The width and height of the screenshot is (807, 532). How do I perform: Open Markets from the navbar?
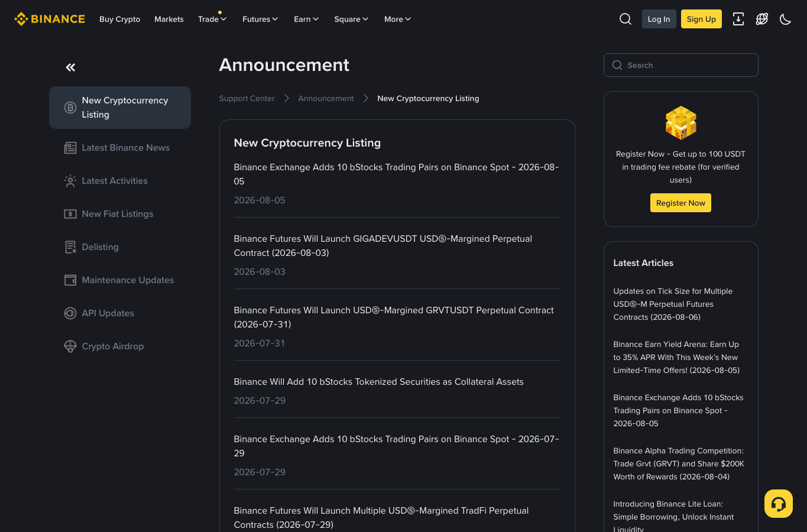(169, 19)
